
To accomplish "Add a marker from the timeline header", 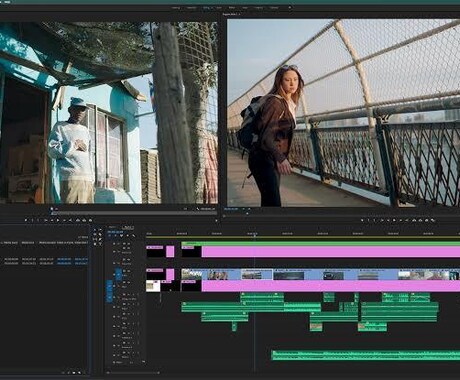I will [x=128, y=236].
